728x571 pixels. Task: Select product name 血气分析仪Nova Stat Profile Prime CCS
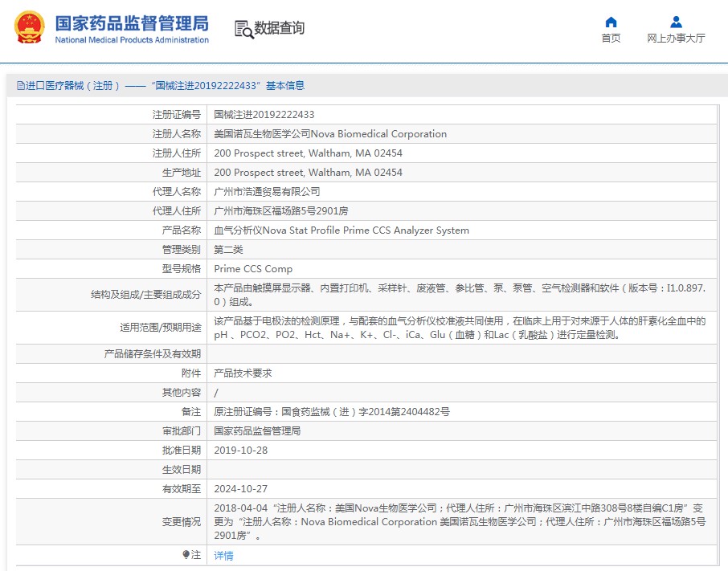pyautogui.click(x=342, y=230)
